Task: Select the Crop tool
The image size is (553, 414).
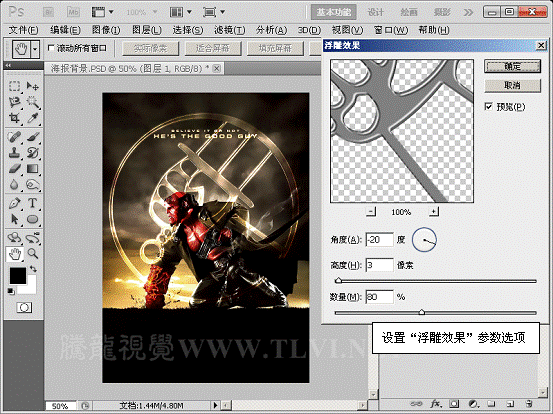Action: click(14, 118)
